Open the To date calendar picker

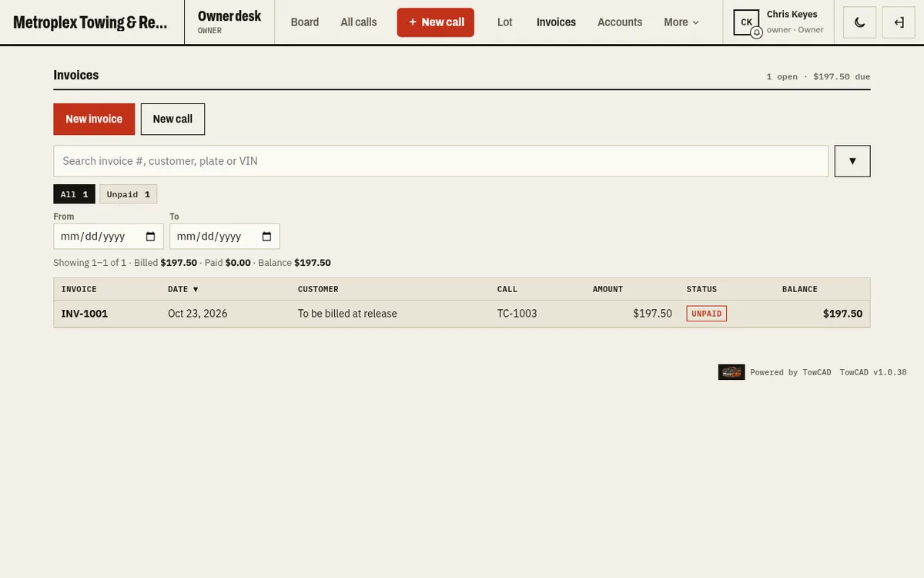(x=266, y=237)
